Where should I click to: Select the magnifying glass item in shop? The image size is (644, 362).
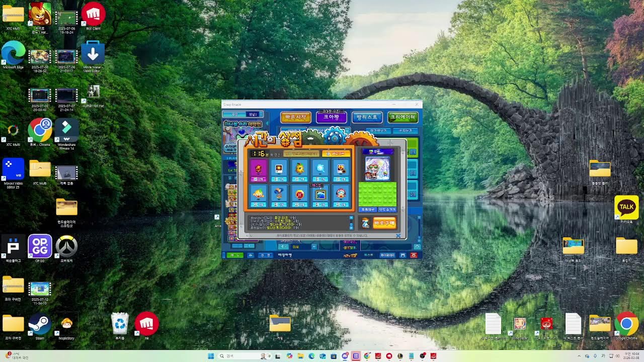pos(320,170)
